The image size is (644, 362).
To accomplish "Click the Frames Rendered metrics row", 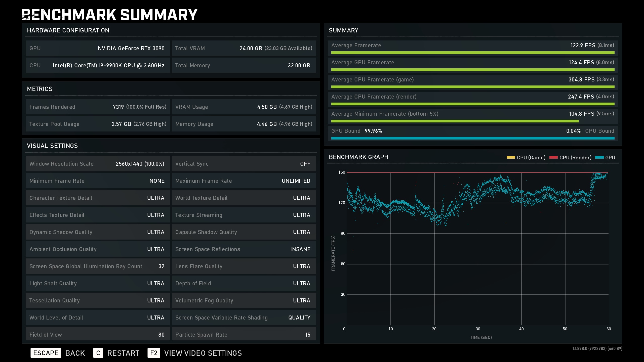I will click(98, 107).
